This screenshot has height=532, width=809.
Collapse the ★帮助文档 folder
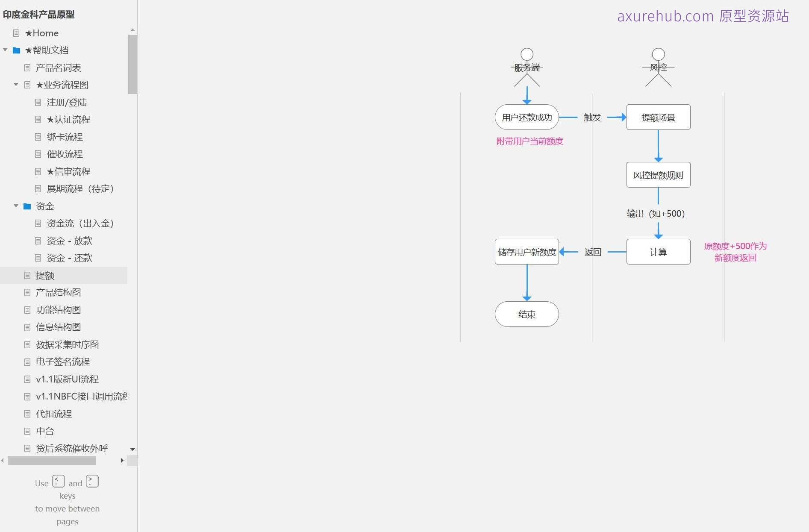tap(6, 50)
